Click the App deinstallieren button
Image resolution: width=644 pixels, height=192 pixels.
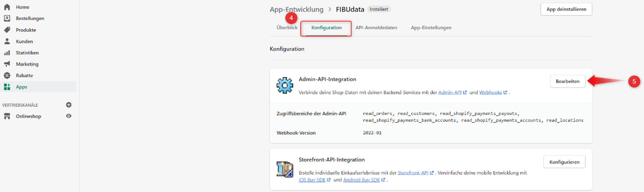[566, 9]
